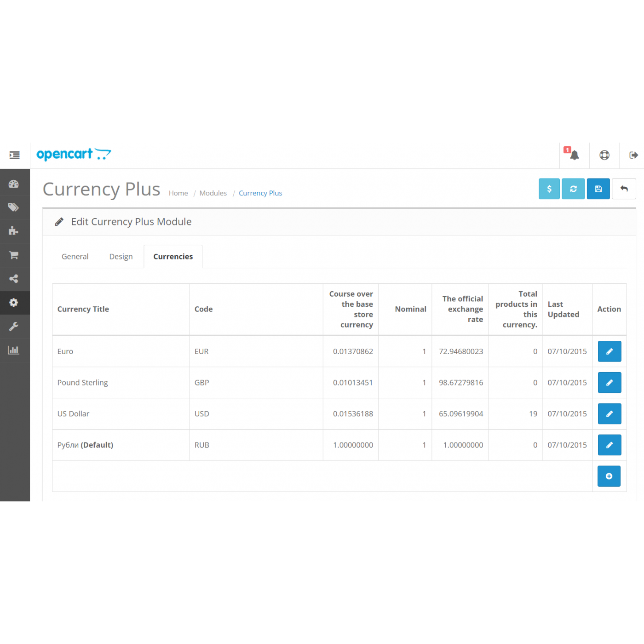The image size is (644, 644).
Task: Open Catalog tags icon in sidebar
Action: pyautogui.click(x=14, y=207)
